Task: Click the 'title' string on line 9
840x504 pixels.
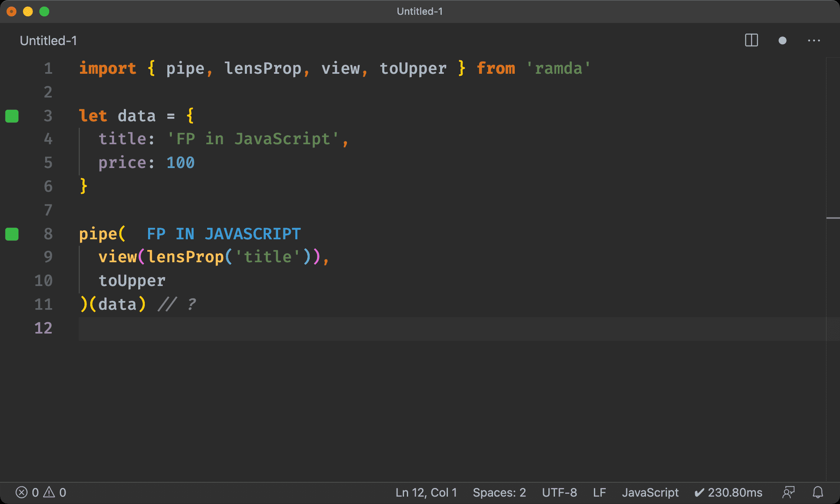Action: [x=267, y=257]
